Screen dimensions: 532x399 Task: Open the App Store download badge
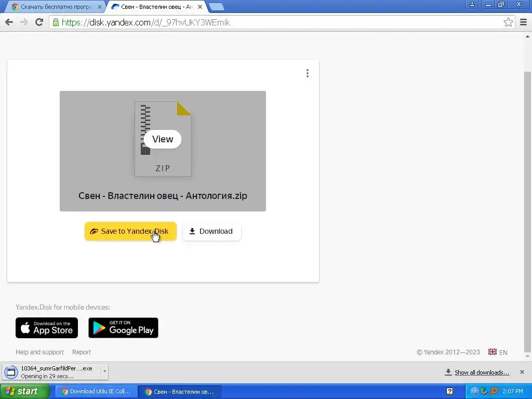(47, 328)
